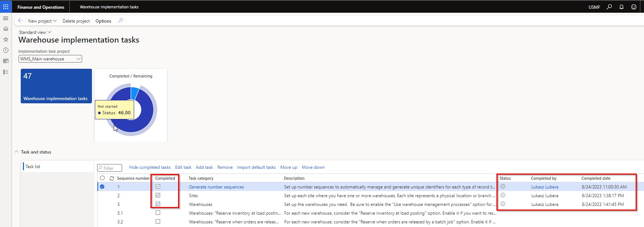Click the notifications bell icon
644x227 pixels.
pos(621,7)
